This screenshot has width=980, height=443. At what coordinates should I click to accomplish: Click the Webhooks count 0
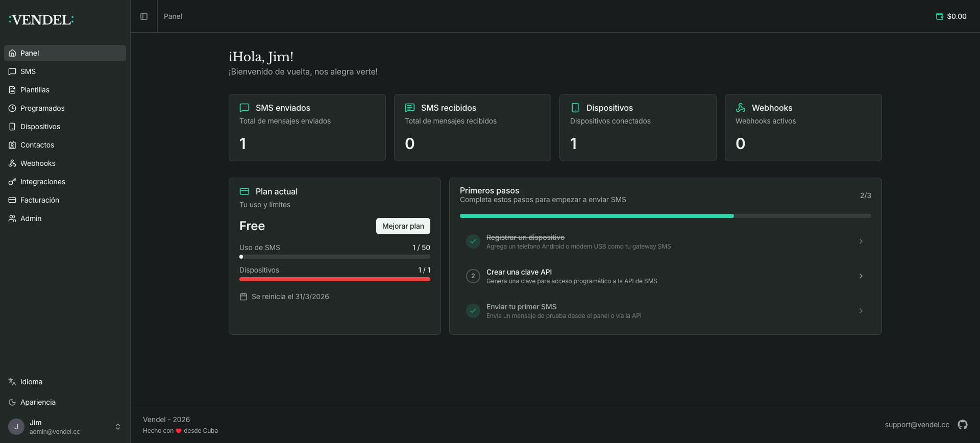(x=741, y=143)
